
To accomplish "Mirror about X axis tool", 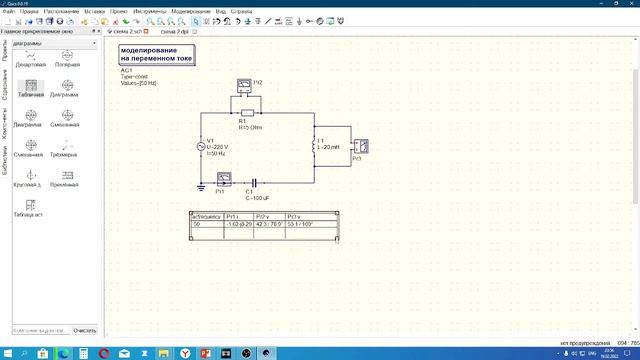I will point(217,21).
